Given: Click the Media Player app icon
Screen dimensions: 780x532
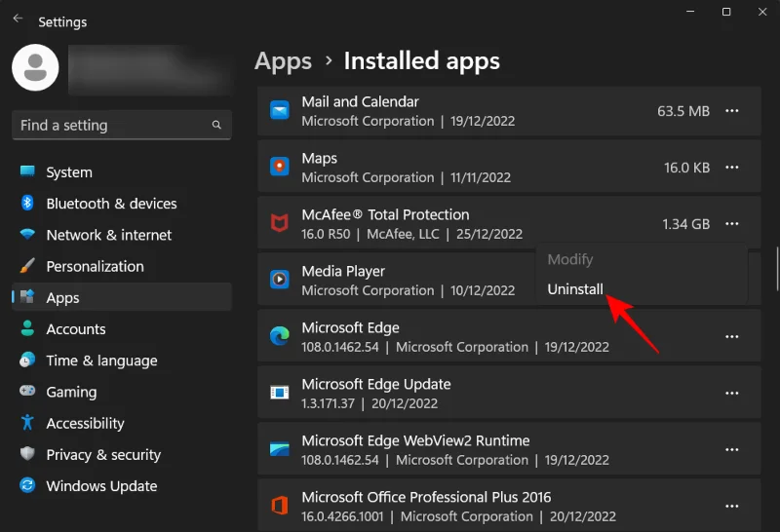Looking at the screenshot, I should [280, 280].
